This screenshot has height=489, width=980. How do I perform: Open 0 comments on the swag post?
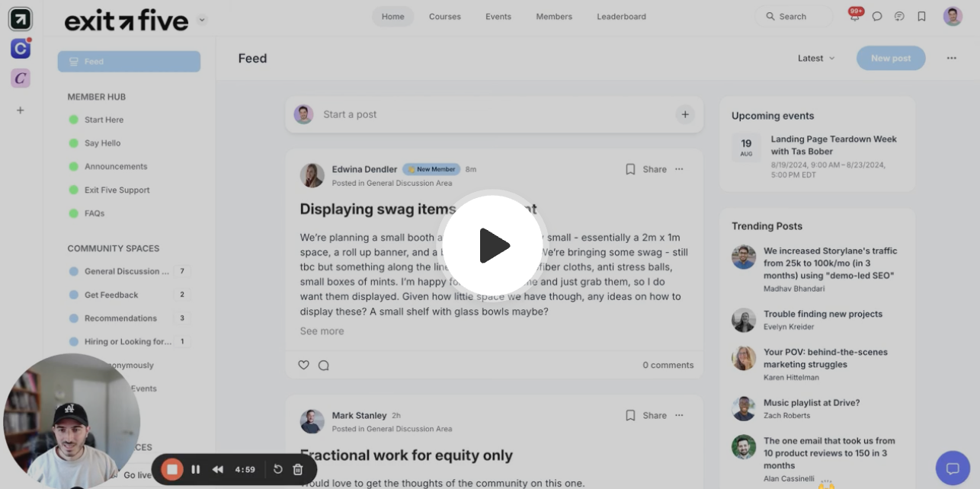tap(668, 365)
